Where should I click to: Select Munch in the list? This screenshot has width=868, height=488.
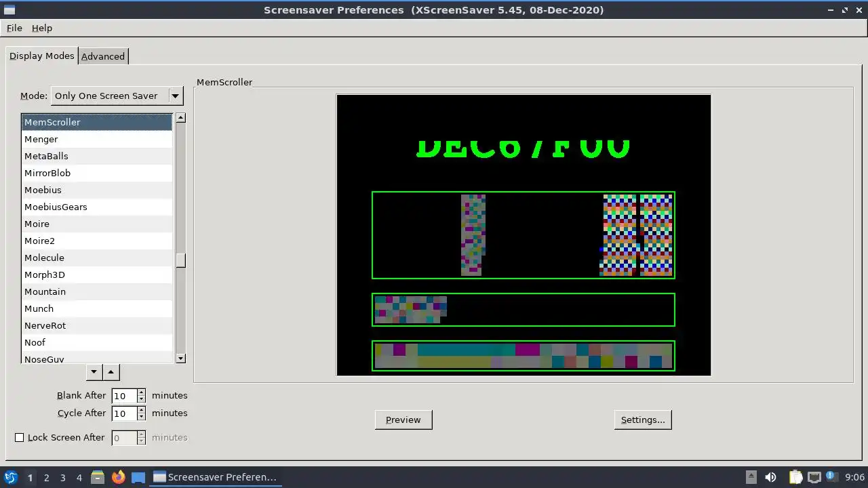(97, 308)
